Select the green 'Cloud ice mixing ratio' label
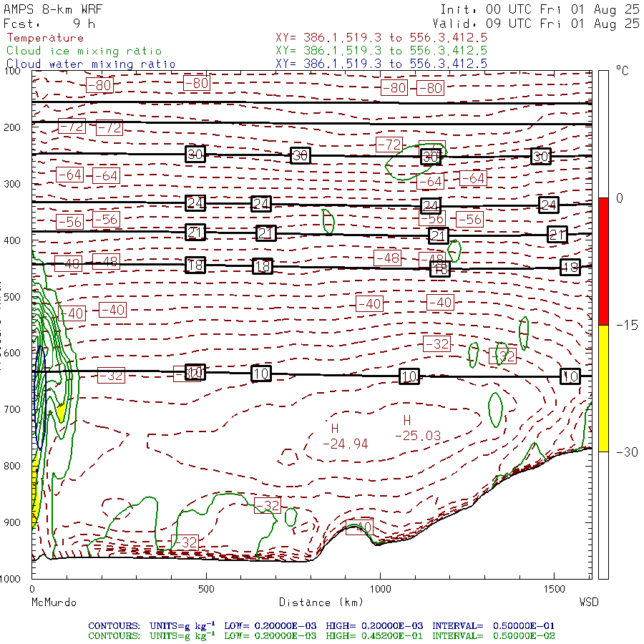This screenshot has width=644, height=644. (84, 51)
